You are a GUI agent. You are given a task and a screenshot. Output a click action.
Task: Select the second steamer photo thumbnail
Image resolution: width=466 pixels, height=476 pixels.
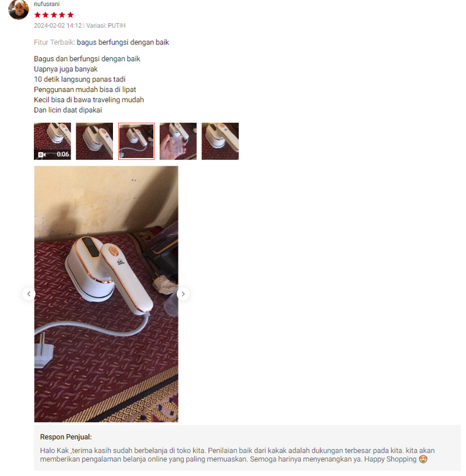(x=94, y=141)
